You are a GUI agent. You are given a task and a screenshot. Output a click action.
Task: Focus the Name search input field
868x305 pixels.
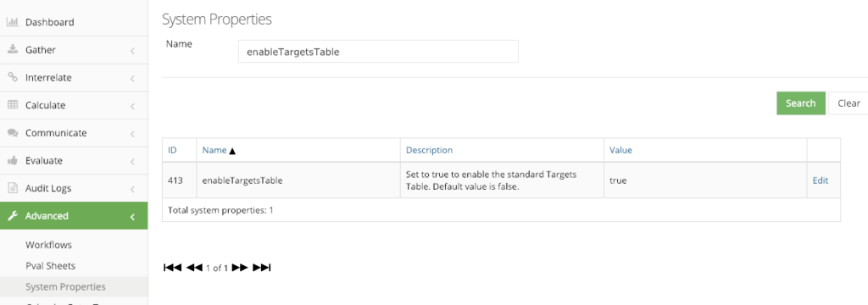(x=378, y=52)
